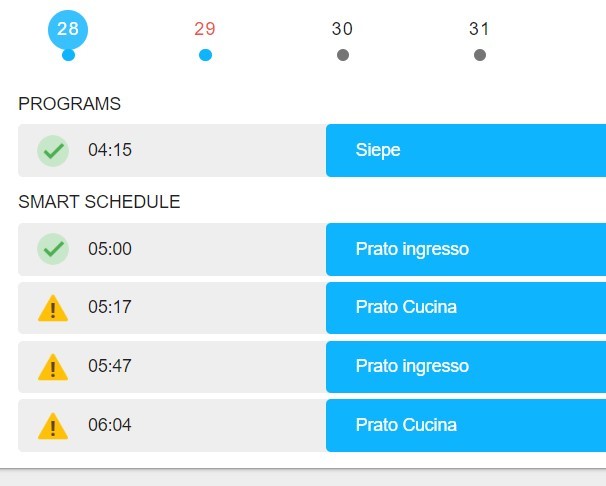Screen dimensions: 606x486
Task: Click the green checkmark at 05:00
Action: (x=53, y=249)
